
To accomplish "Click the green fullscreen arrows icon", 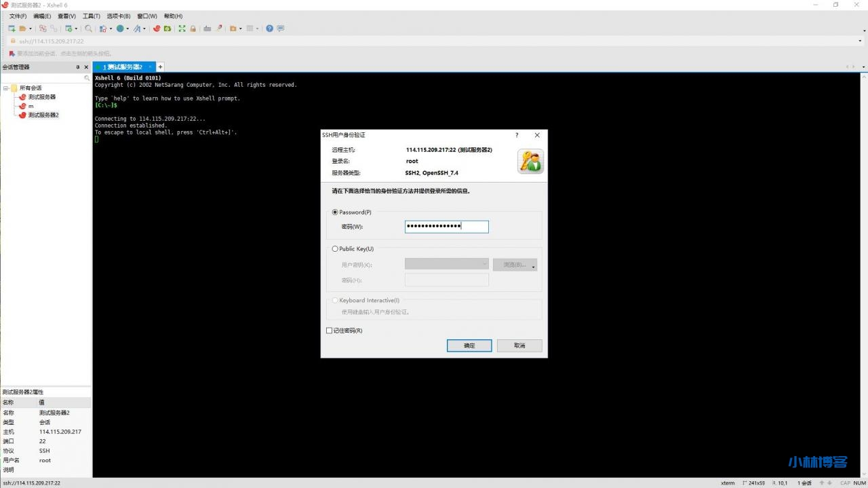I will 182,29.
